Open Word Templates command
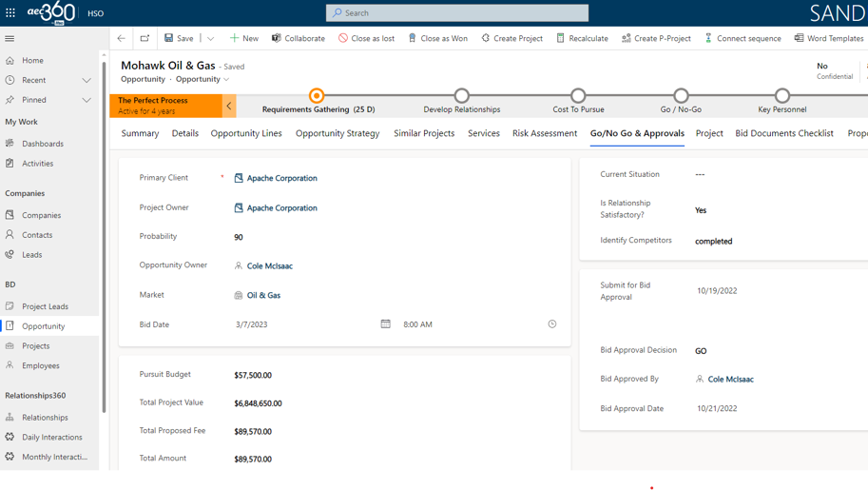Image resolution: width=868 pixels, height=490 pixels. (829, 38)
